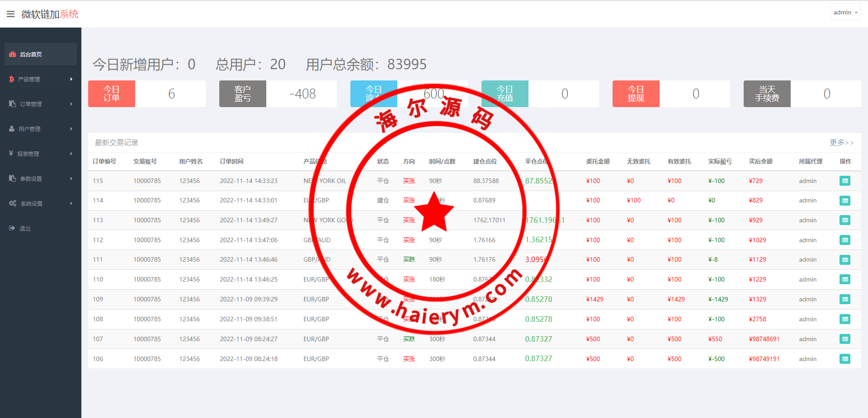
Task: Click the dashboard icon beside 后台首页
Action: (x=13, y=54)
